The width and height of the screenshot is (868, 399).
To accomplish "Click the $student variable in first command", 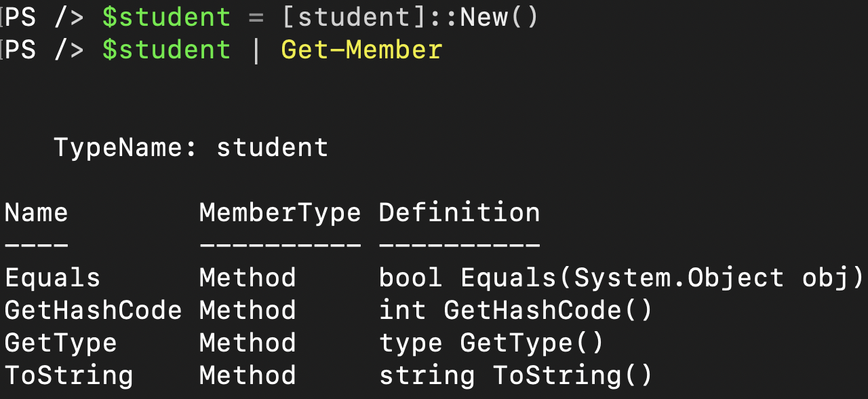I will 167,18.
